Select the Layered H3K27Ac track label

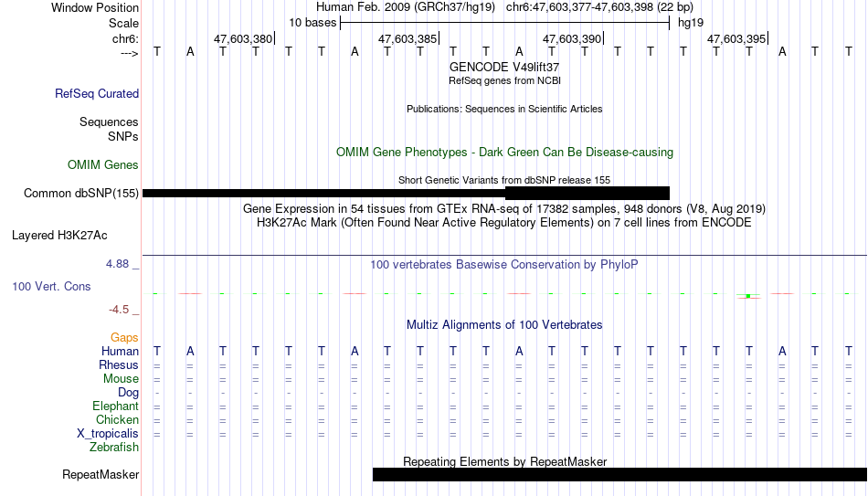(59, 236)
